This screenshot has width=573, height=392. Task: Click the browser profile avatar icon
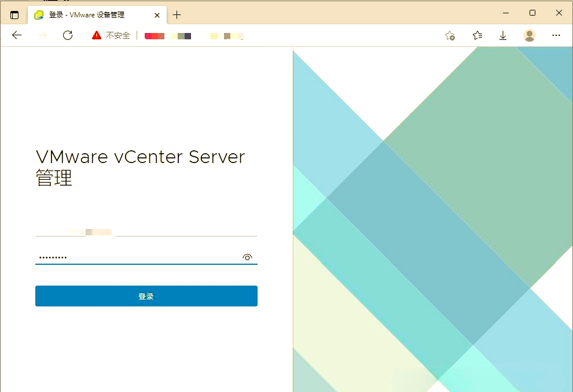pos(529,35)
